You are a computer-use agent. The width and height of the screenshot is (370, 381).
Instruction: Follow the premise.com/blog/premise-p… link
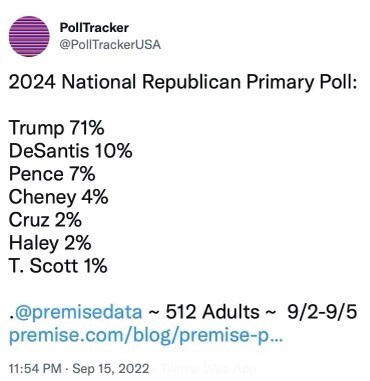click(x=146, y=336)
